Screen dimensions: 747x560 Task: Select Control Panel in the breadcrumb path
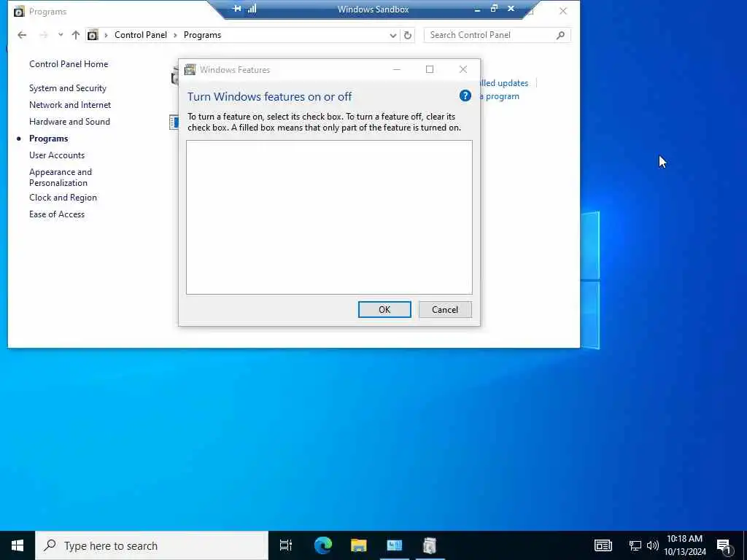point(141,35)
